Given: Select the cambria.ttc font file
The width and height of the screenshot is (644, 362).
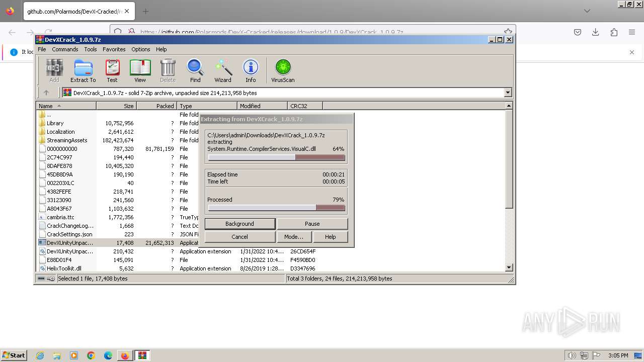Looking at the screenshot, I should click(60, 217).
